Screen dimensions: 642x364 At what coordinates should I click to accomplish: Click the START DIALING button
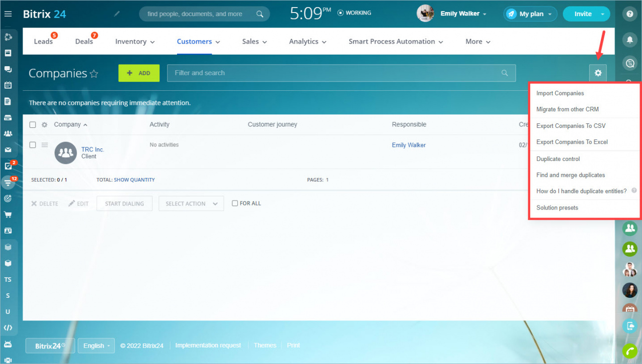coord(124,204)
